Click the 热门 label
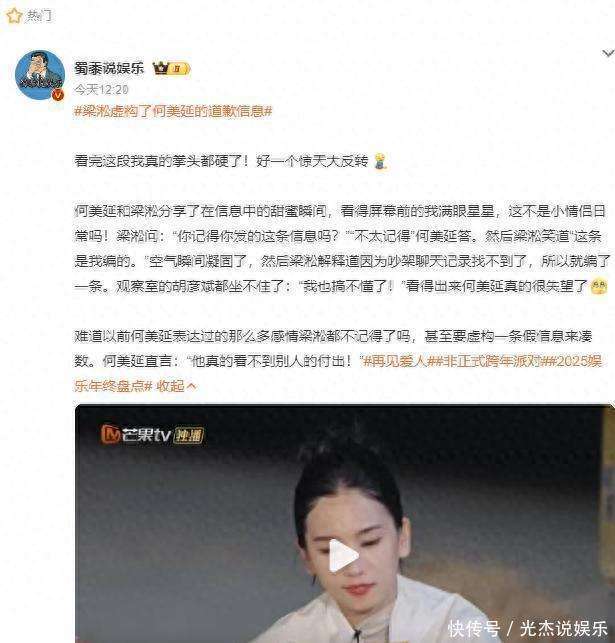Viewport: 615px width, 643px height. 39,16
